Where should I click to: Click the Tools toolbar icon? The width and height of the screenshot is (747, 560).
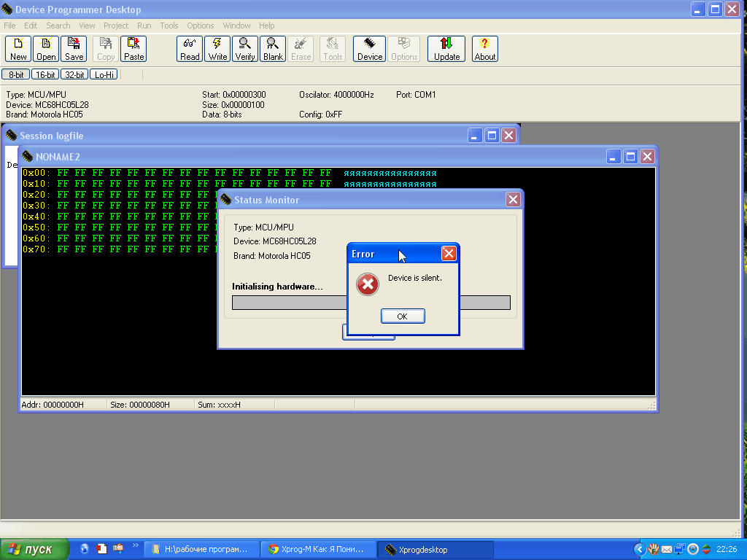click(333, 49)
